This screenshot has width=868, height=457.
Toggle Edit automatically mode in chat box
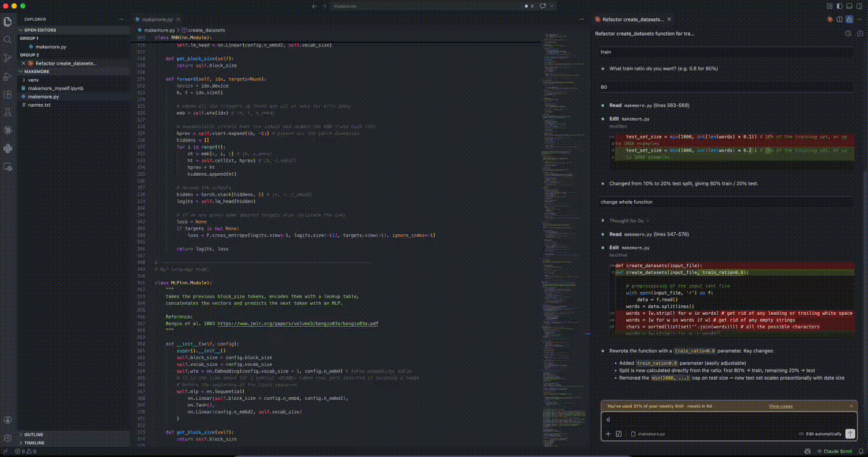[820, 434]
